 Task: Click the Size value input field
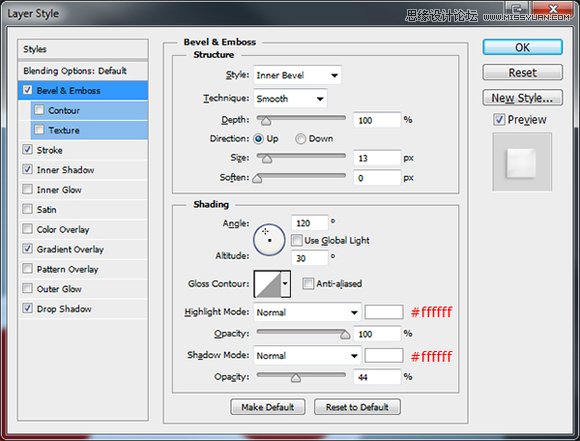377,158
